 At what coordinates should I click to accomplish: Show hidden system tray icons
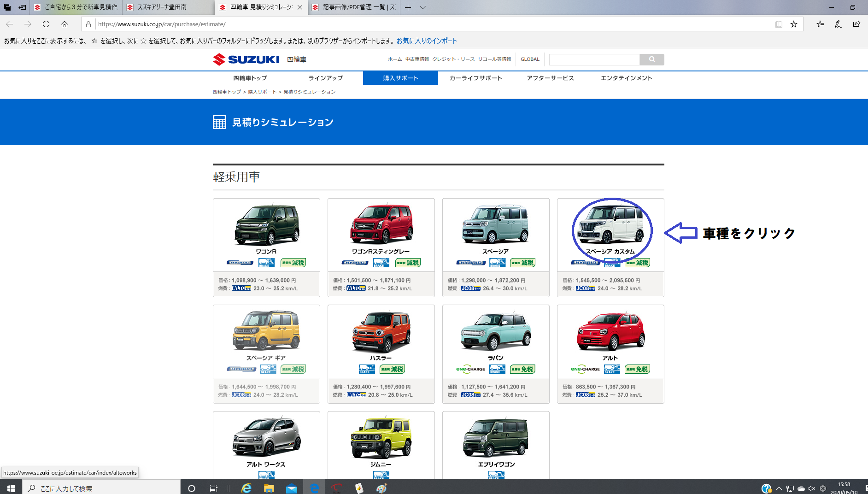coord(779,488)
